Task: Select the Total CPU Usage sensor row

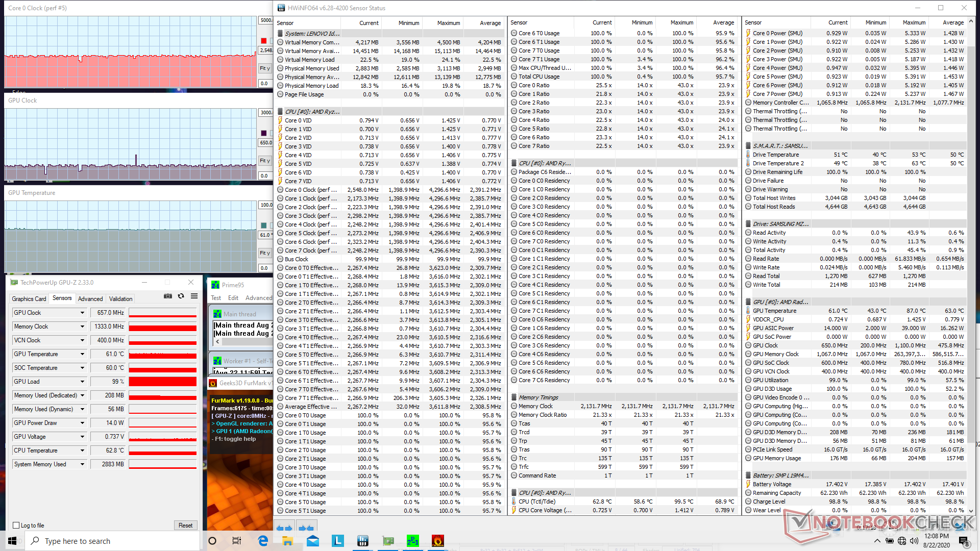Action: point(623,77)
